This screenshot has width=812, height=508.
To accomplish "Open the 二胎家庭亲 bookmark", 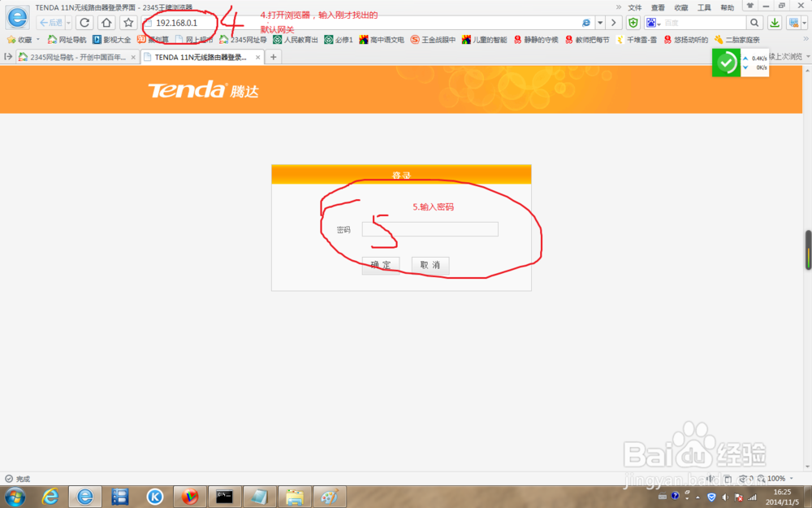I will [737, 39].
